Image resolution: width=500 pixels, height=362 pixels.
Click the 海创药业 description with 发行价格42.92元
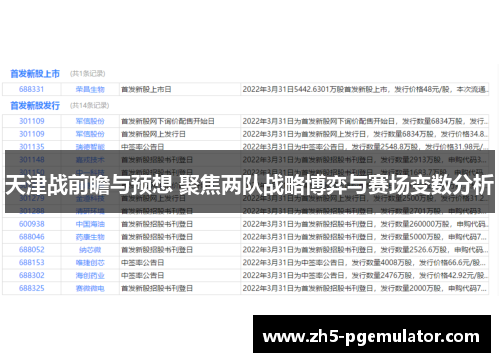(x=365, y=275)
